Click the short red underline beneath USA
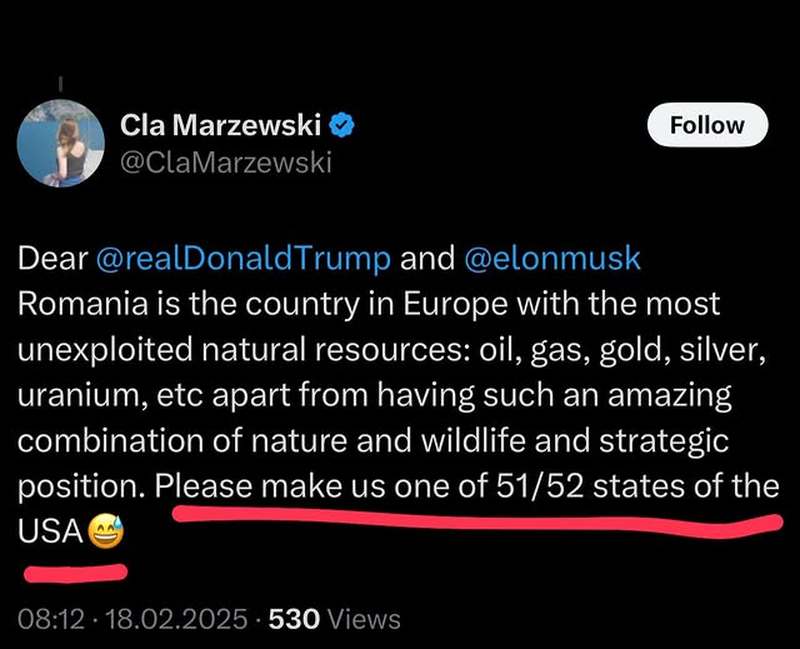The width and height of the screenshot is (800, 649). [x=75, y=573]
